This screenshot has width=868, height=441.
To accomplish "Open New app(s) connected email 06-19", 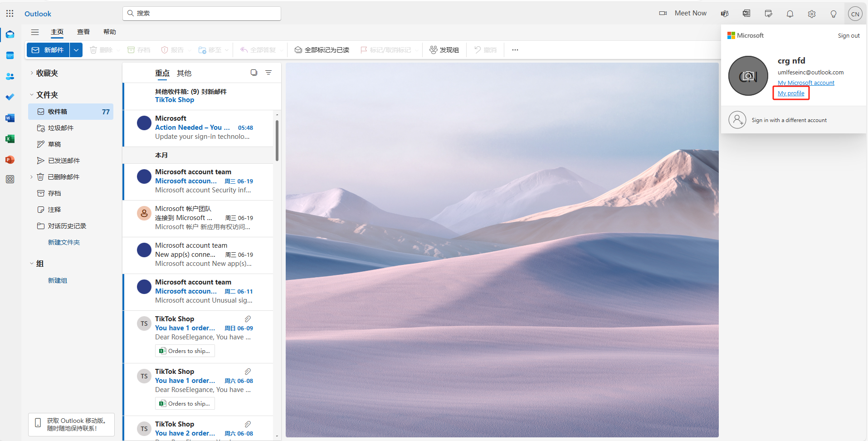I will click(x=199, y=255).
